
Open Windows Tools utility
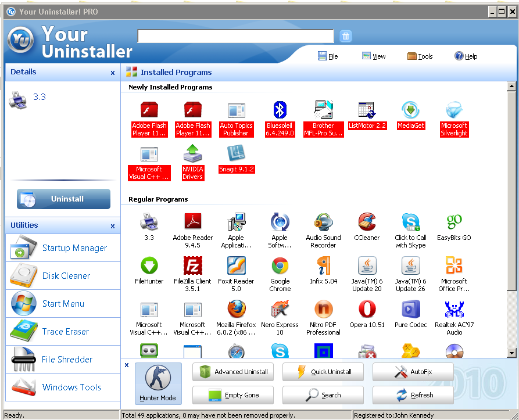click(x=63, y=387)
